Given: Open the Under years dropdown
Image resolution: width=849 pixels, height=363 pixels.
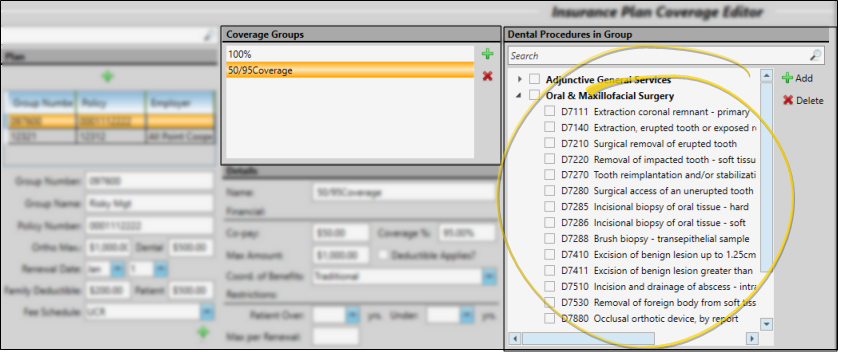Looking at the screenshot, I should pos(467,315).
